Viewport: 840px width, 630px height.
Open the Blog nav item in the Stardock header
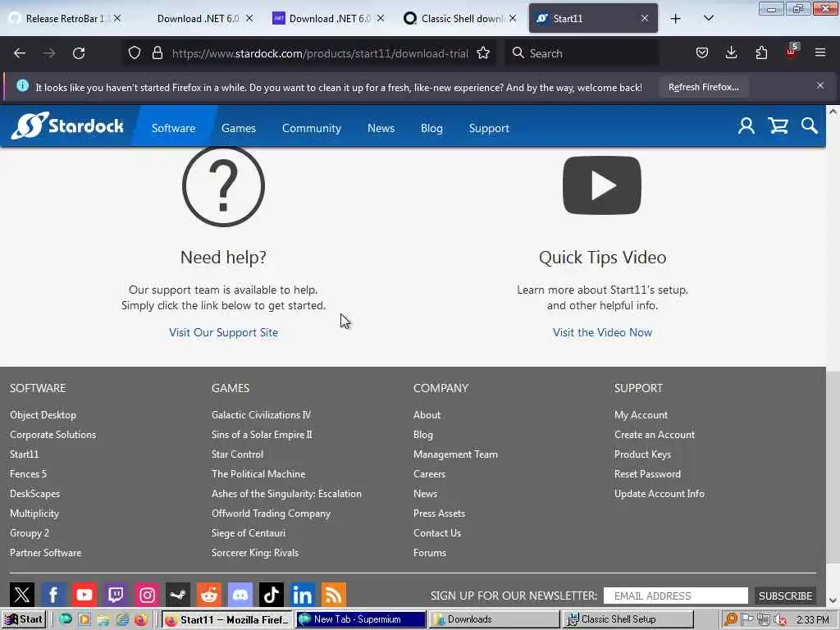click(x=431, y=128)
